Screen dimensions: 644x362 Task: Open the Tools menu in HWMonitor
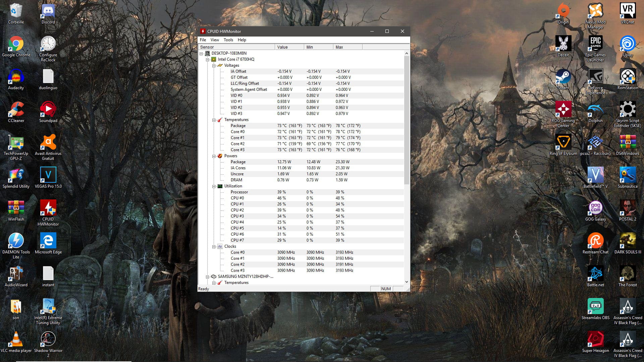[228, 40]
